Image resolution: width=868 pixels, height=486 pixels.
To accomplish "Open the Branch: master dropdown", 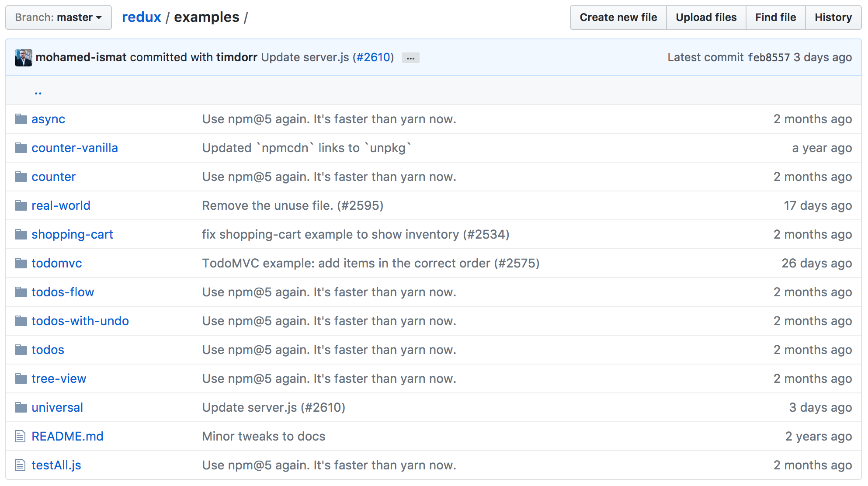I will (58, 17).
